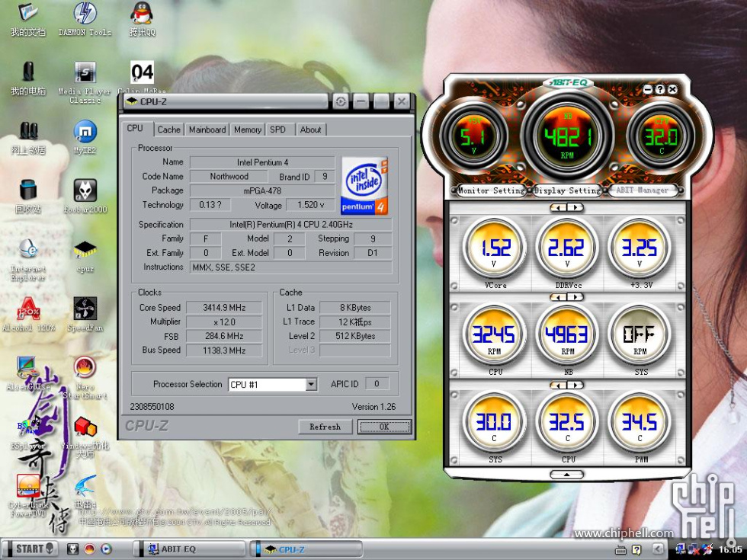Click right arrow above the fan RPM row
Image resolution: width=747 pixels, height=560 pixels.
pyautogui.click(x=575, y=297)
